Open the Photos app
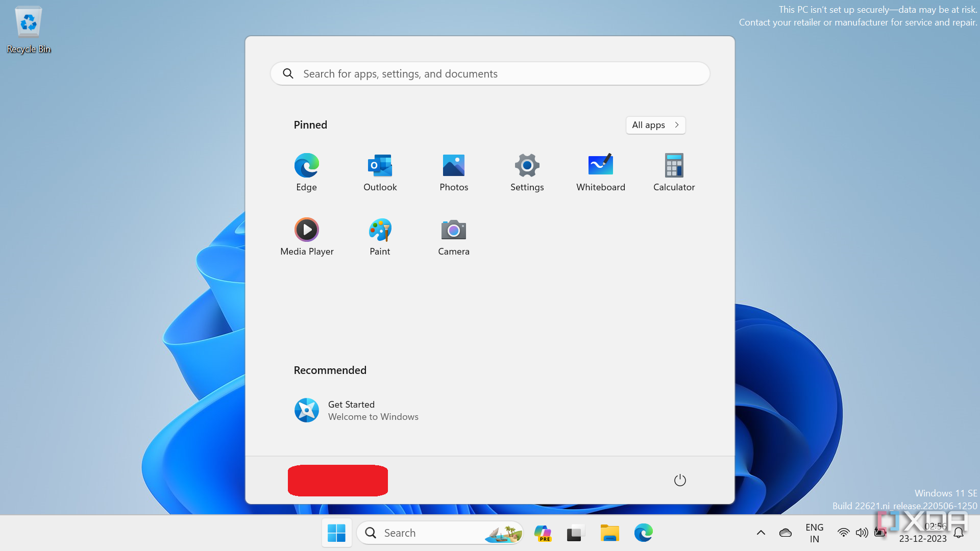This screenshot has width=980, height=551. tap(453, 172)
